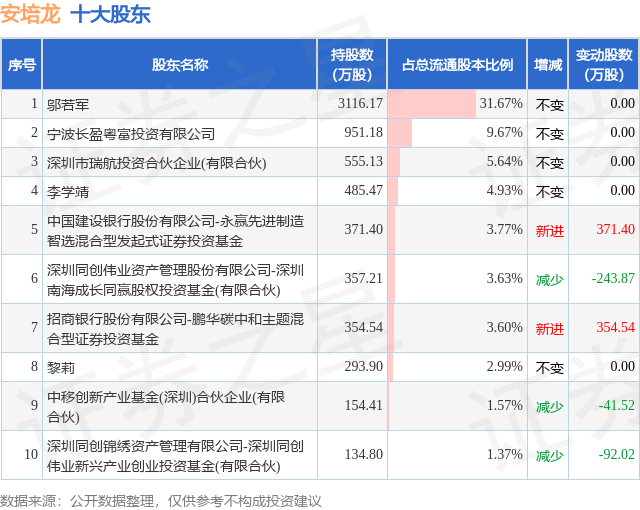
Task: Click change value -243.87
Action: [613, 278]
